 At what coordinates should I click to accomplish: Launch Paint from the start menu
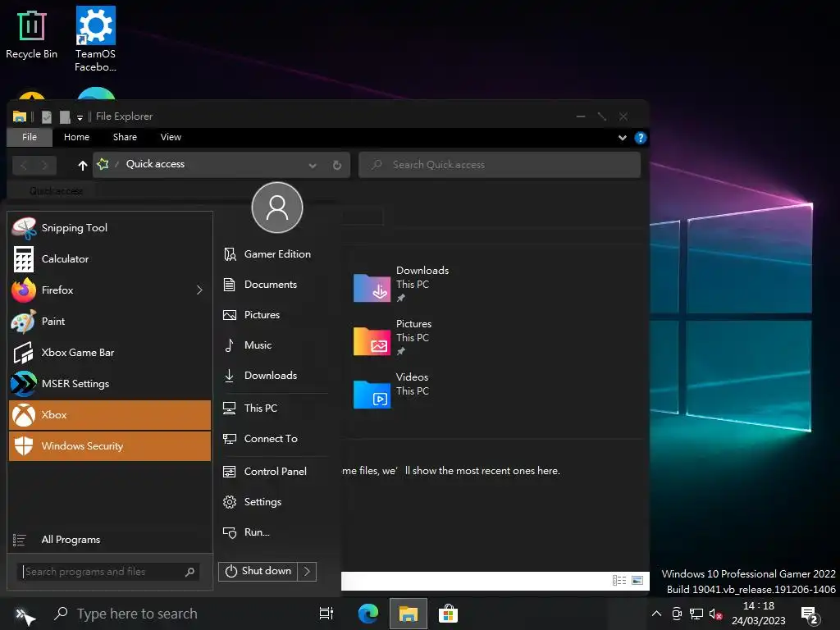(x=110, y=321)
